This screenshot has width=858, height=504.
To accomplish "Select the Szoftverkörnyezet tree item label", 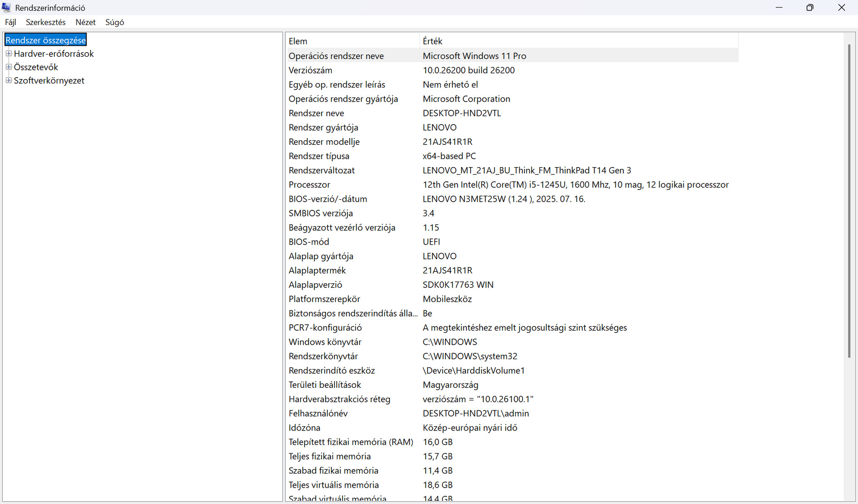I will [49, 80].
